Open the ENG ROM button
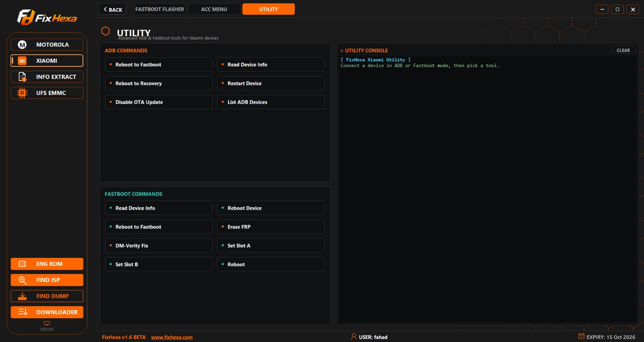Viewport: 644px width, 342px height. pyautogui.click(x=47, y=264)
